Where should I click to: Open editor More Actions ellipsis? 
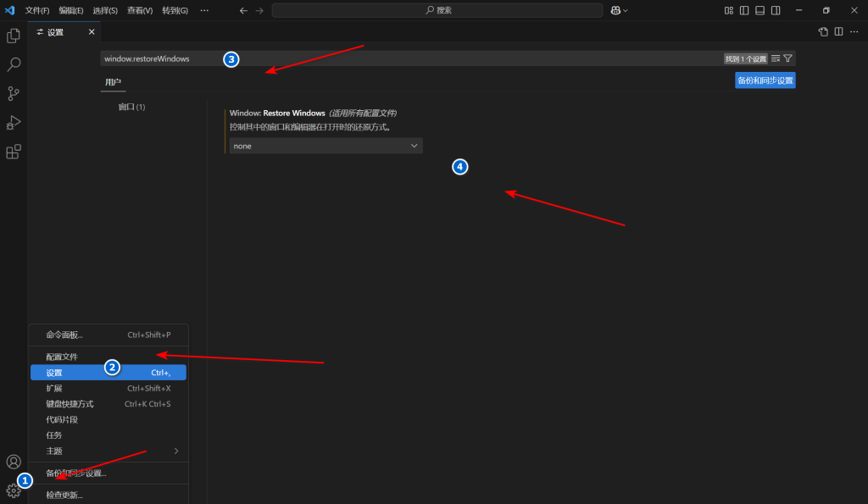[x=854, y=31]
